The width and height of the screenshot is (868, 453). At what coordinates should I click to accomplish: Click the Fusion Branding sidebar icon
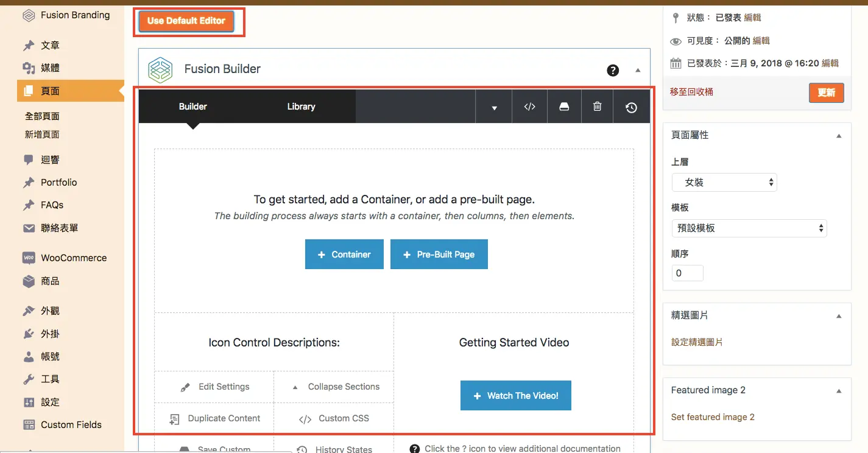tap(29, 16)
